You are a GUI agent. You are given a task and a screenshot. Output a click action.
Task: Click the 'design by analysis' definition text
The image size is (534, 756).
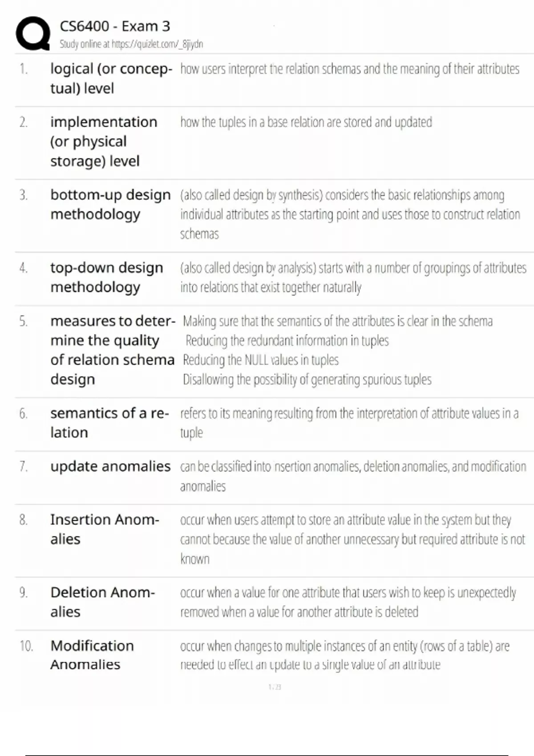pyautogui.click(x=352, y=277)
